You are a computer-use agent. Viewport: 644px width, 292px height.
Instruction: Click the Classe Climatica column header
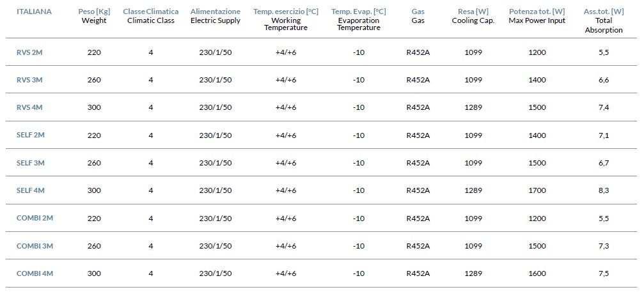151,16
